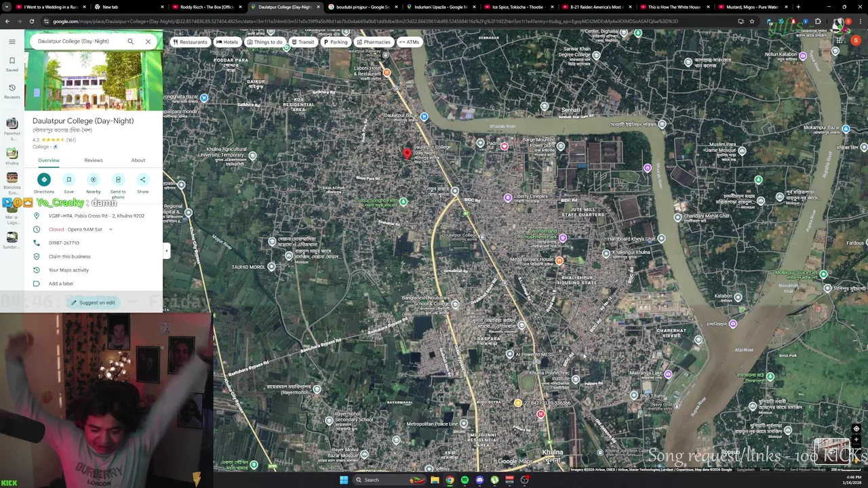Click the Hardboard Kheya Ghat marker

(661, 238)
